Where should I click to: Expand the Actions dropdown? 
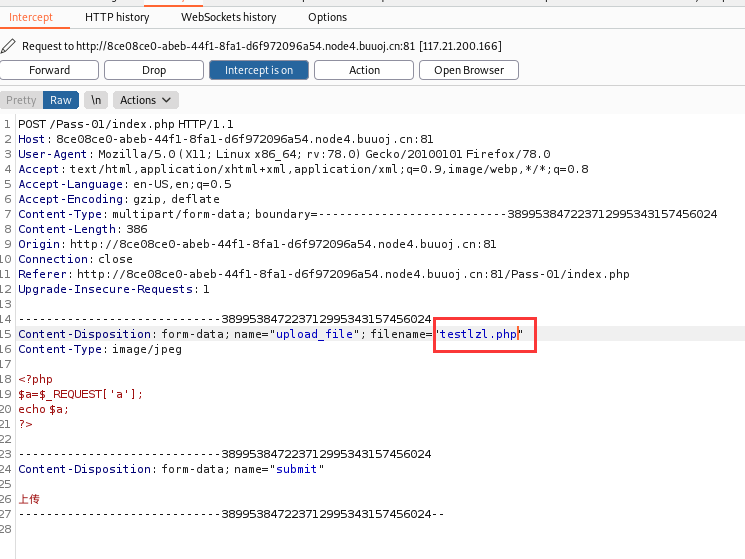pos(145,100)
